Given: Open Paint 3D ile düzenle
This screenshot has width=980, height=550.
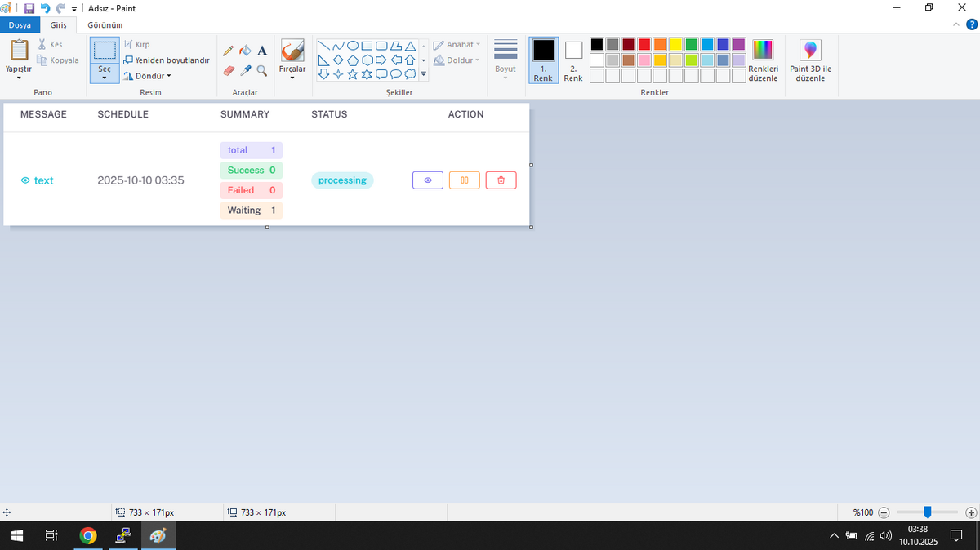Looking at the screenshot, I should click(810, 60).
